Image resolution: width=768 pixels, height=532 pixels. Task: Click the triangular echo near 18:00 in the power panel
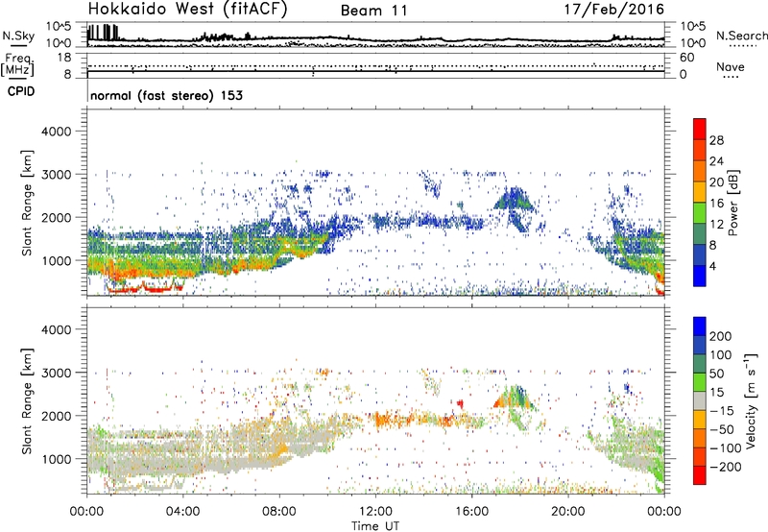pos(514,200)
